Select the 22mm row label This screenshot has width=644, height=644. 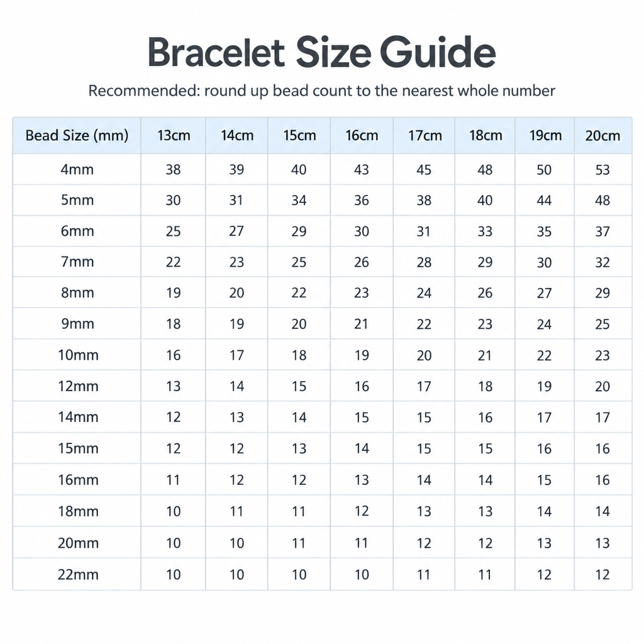(x=78, y=574)
